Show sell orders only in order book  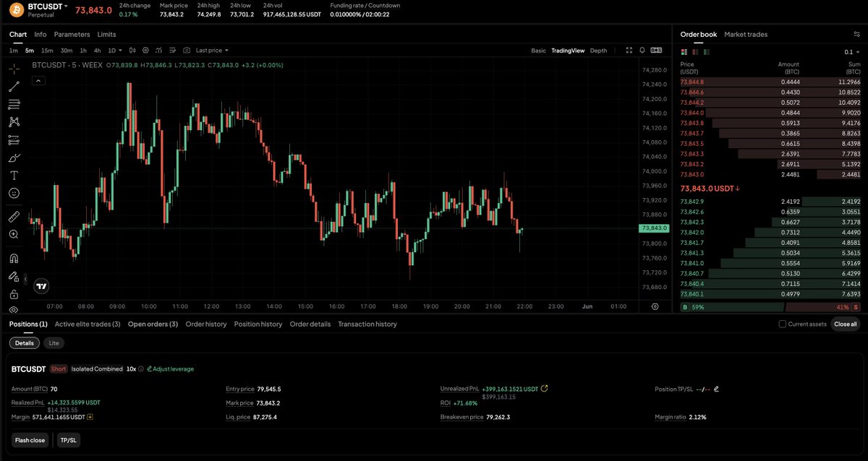click(x=696, y=52)
